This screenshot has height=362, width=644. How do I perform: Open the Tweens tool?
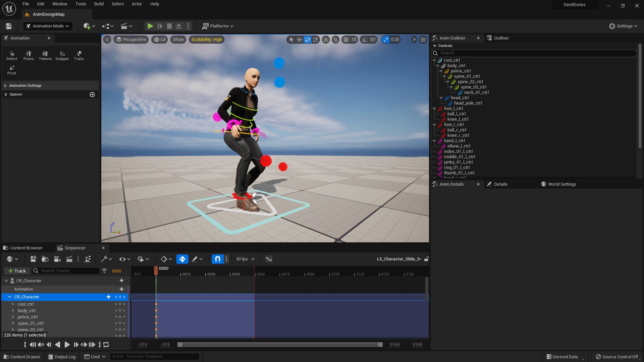[x=45, y=55]
